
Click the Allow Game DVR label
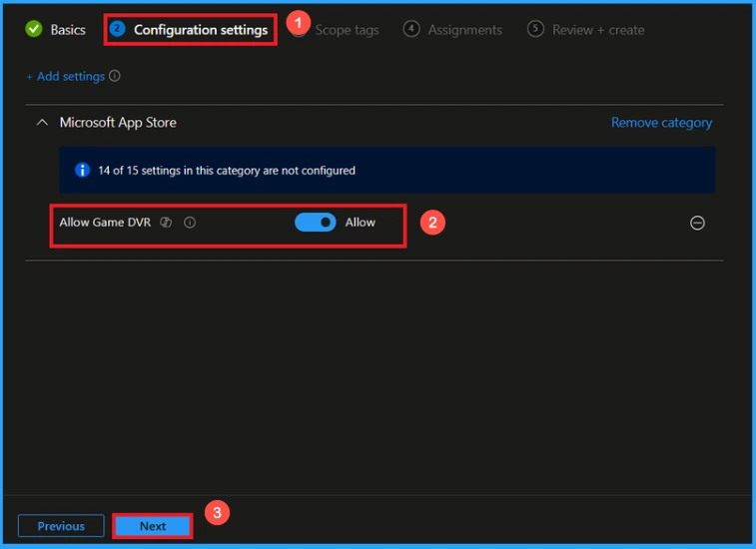(x=105, y=223)
